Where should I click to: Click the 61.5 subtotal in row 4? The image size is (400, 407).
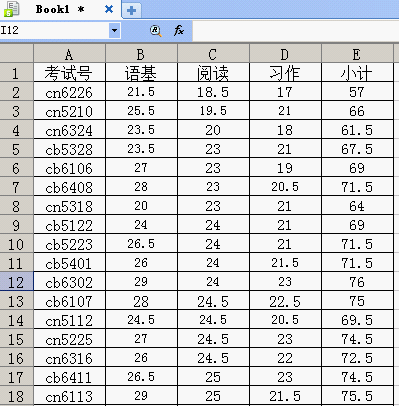(357, 129)
